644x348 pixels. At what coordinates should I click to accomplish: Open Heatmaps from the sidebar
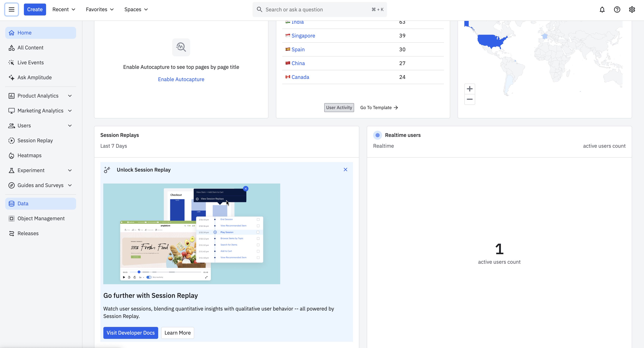(29, 155)
